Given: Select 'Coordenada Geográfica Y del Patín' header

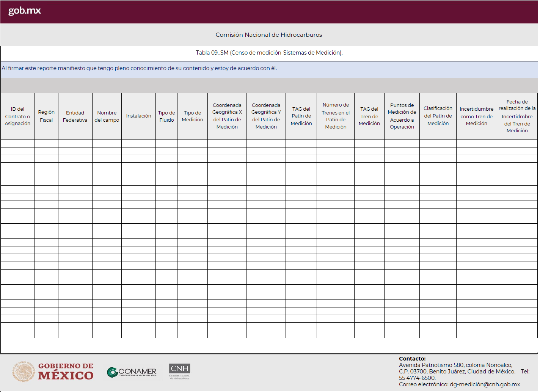Looking at the screenshot, I should [x=266, y=116].
